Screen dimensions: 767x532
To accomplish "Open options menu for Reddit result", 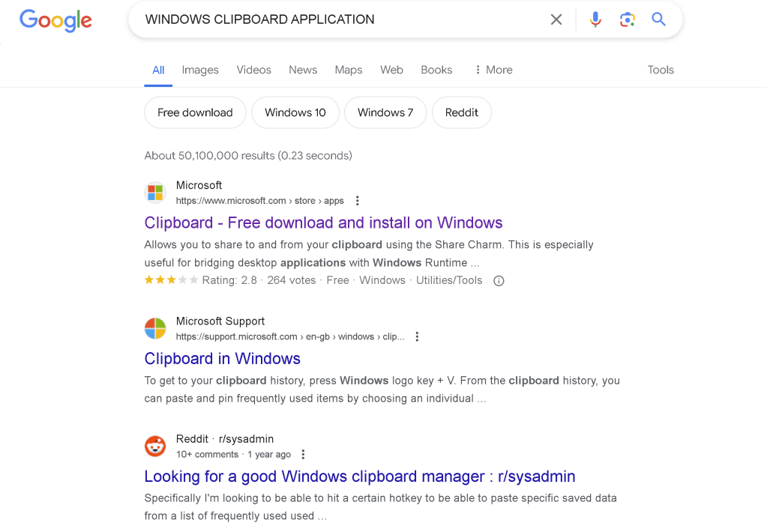I will 304,454.
